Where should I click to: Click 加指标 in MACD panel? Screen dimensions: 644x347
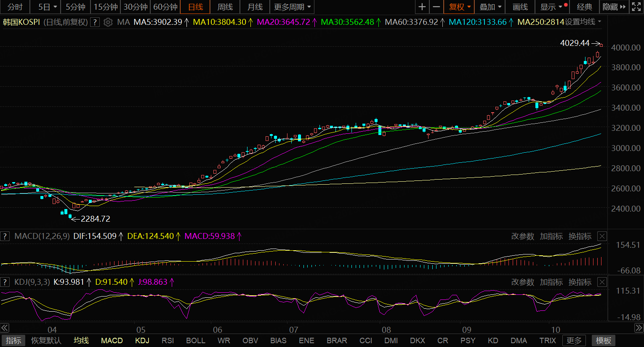tap(551, 236)
